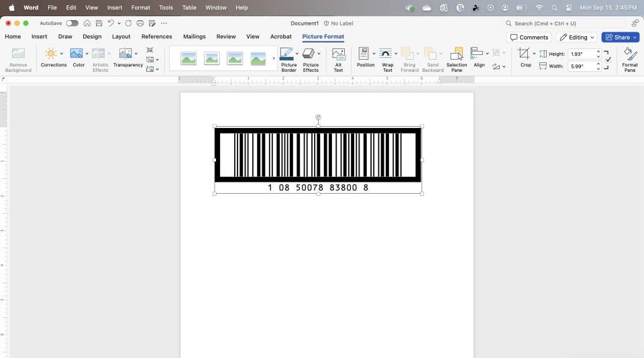Click the Picture Effects icon
Image resolution: width=644 pixels, height=358 pixels.
pos(309,54)
